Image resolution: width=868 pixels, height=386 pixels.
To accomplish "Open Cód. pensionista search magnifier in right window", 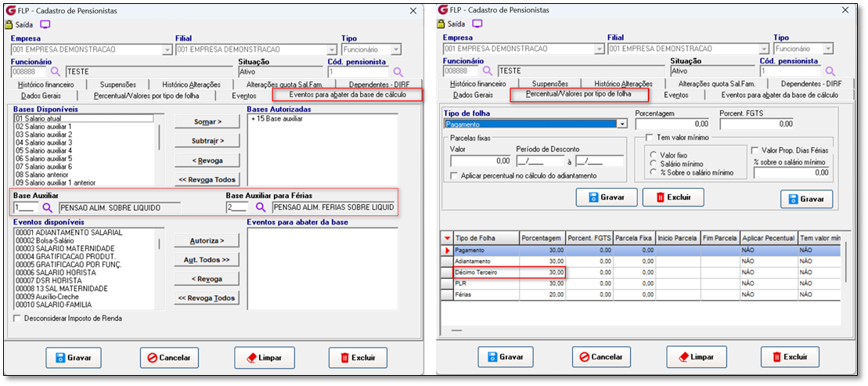I will (830, 71).
